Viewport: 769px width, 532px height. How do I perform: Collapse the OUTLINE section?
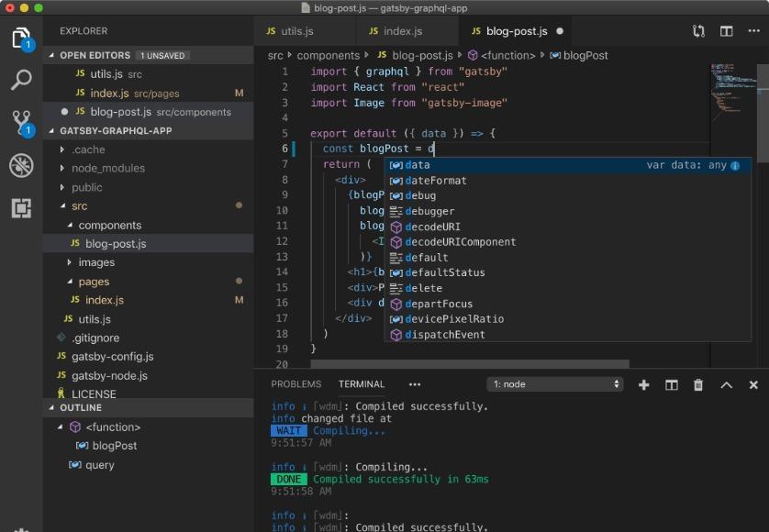pos(148,408)
